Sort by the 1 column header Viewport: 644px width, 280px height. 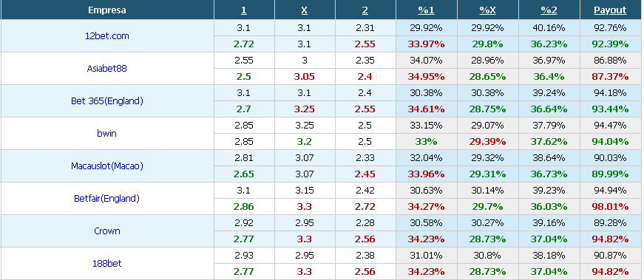point(244,10)
